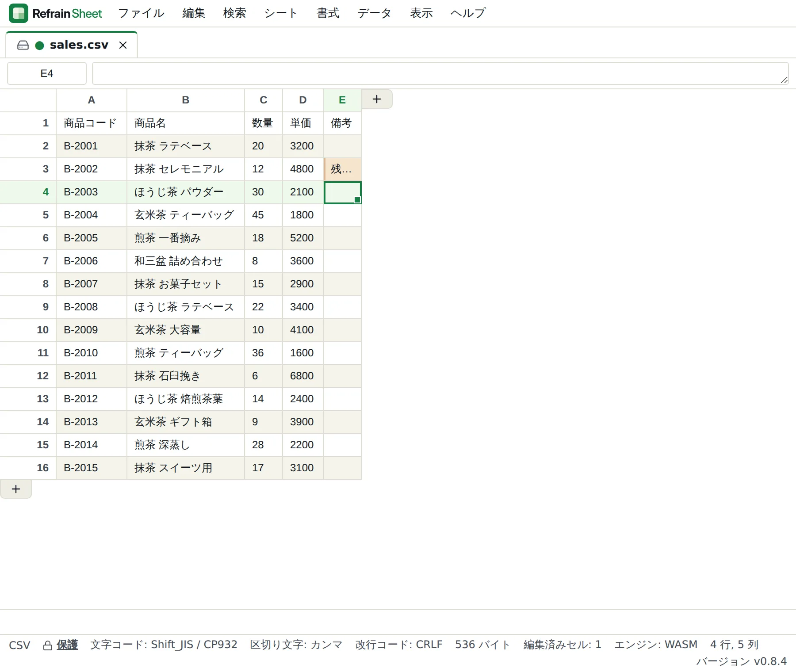Click cell ほうじ茶 焙煎茶葉
The image size is (796, 672).
(186, 399)
